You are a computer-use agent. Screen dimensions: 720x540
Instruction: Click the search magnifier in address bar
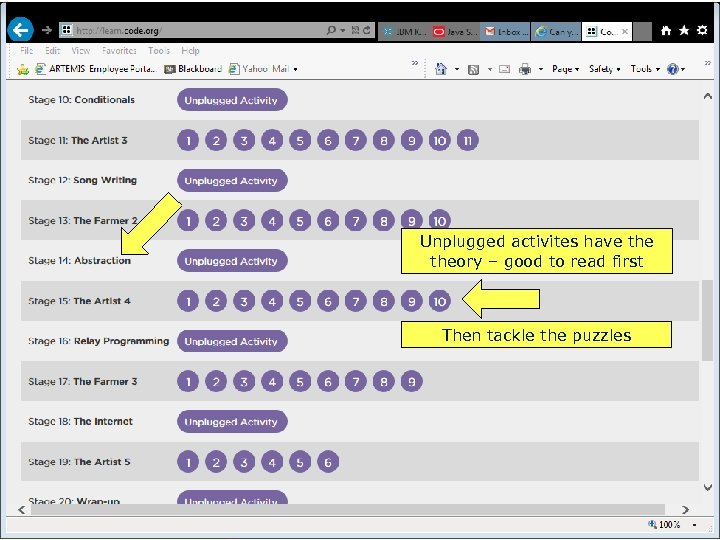331,30
